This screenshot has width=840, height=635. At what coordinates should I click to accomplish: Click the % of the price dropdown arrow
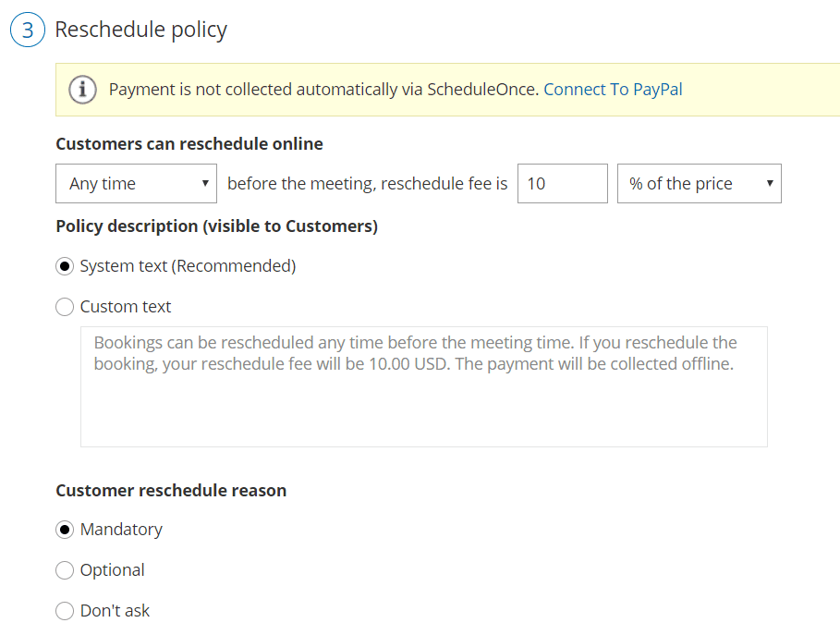click(x=770, y=184)
